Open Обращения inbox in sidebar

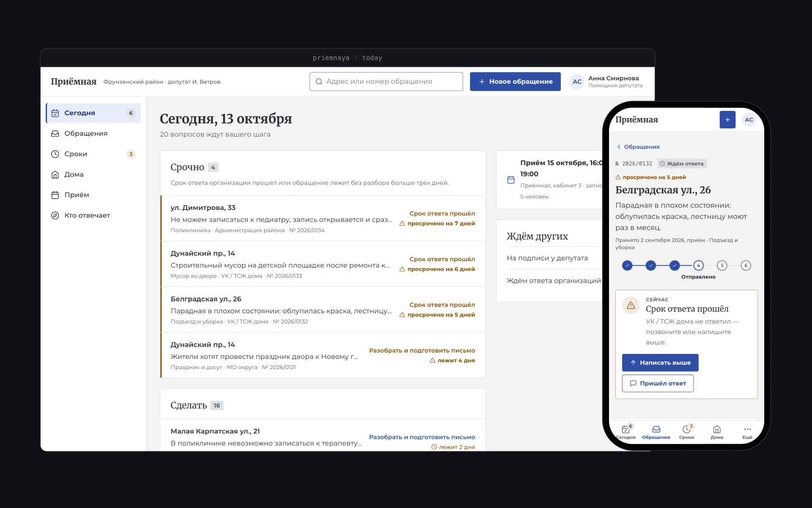point(93,133)
